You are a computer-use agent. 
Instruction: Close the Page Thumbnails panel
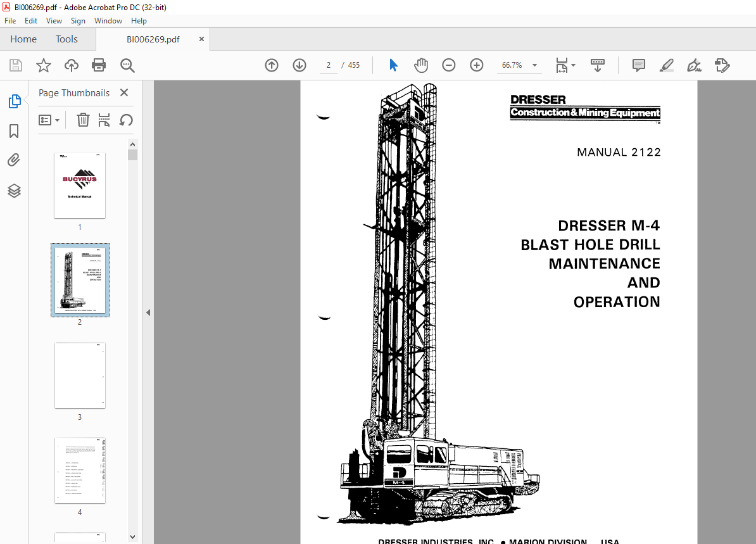124,92
